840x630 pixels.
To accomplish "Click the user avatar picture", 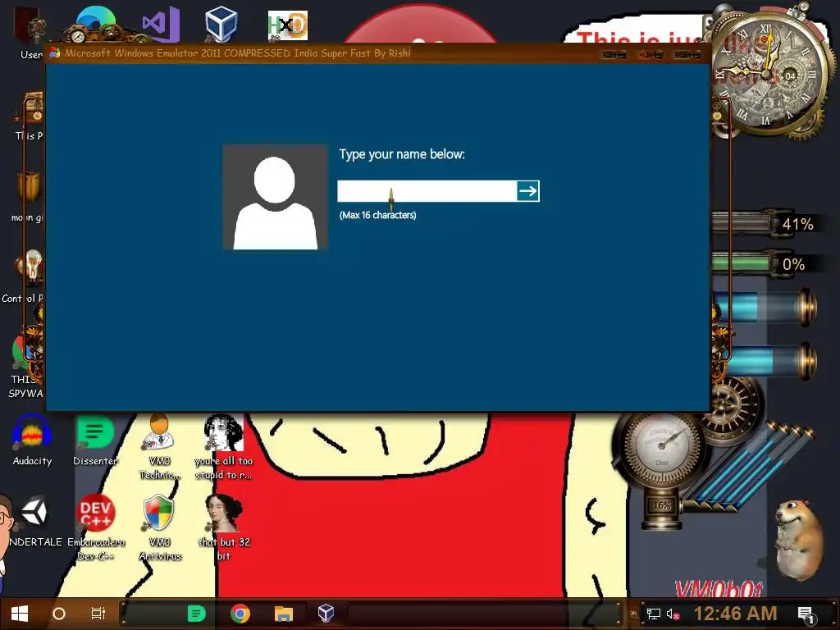I will pyautogui.click(x=275, y=197).
